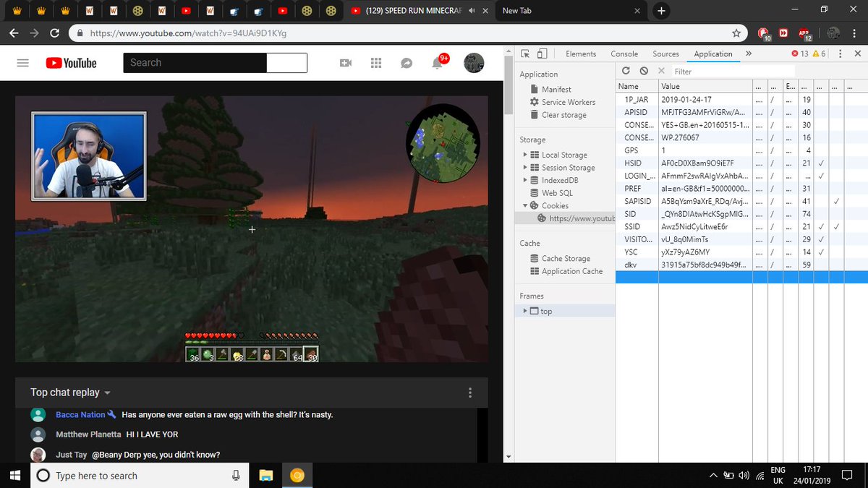Open the Windows Start menu
Screen dimensions: 868x488
pos(14,475)
